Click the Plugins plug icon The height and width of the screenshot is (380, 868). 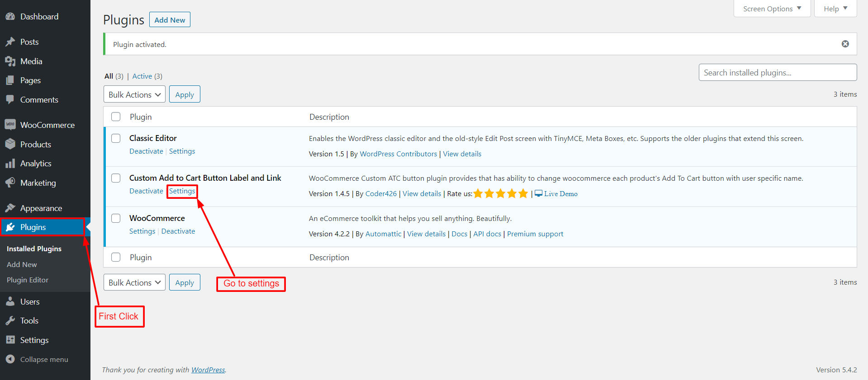click(x=10, y=227)
